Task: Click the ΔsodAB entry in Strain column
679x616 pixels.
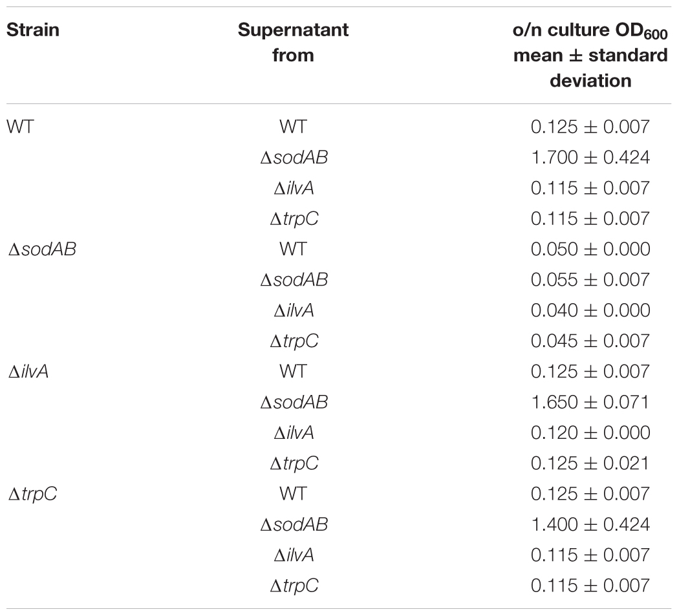Action: pyautogui.click(x=43, y=250)
